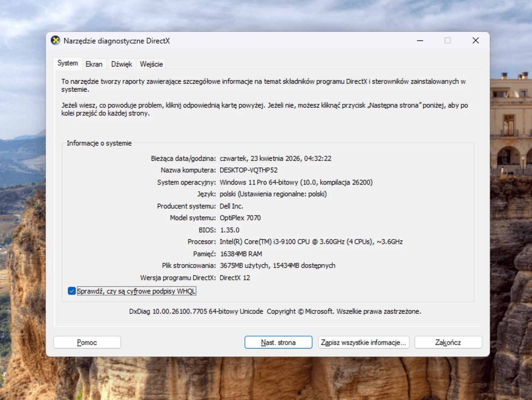Go to the Wejście tab
The height and width of the screenshot is (400, 532).
pyautogui.click(x=151, y=64)
